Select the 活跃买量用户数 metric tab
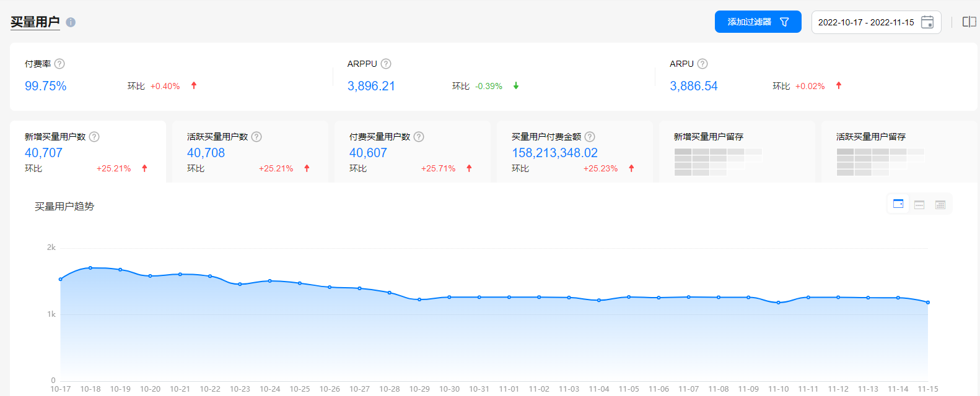This screenshot has height=396, width=980. coord(250,152)
